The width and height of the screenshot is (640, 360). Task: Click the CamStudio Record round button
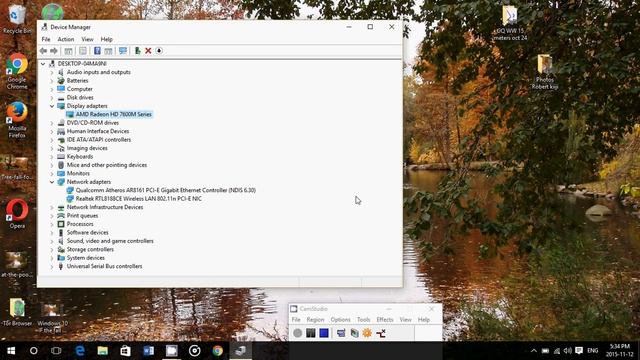coord(298,333)
